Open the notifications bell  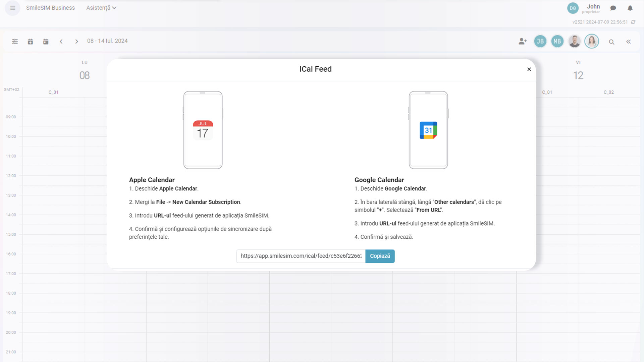click(630, 8)
